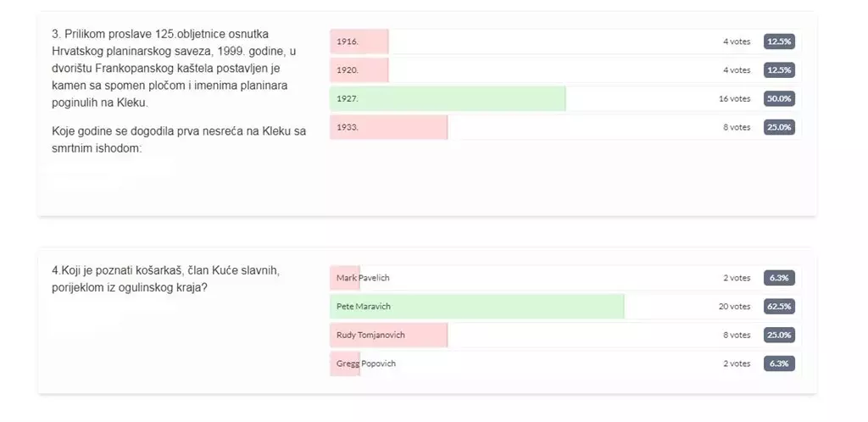Screen dimensions: 868x422
Task: Select the 1916. answer option
Action: click(x=565, y=42)
